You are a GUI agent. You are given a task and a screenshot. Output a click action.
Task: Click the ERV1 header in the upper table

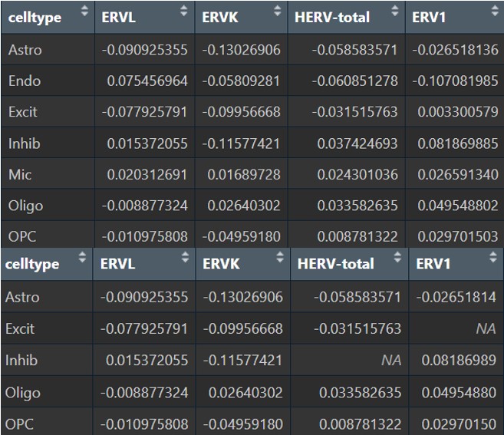click(x=429, y=17)
